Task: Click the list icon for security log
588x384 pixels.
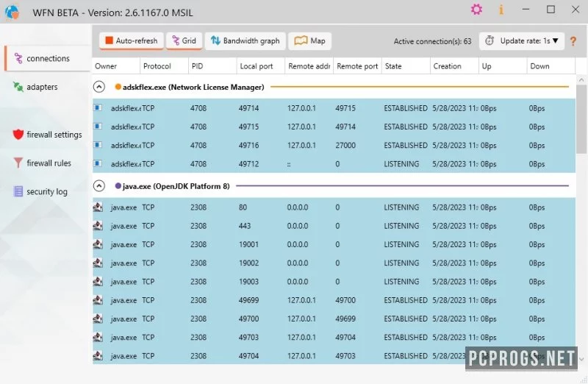Action: coord(18,191)
